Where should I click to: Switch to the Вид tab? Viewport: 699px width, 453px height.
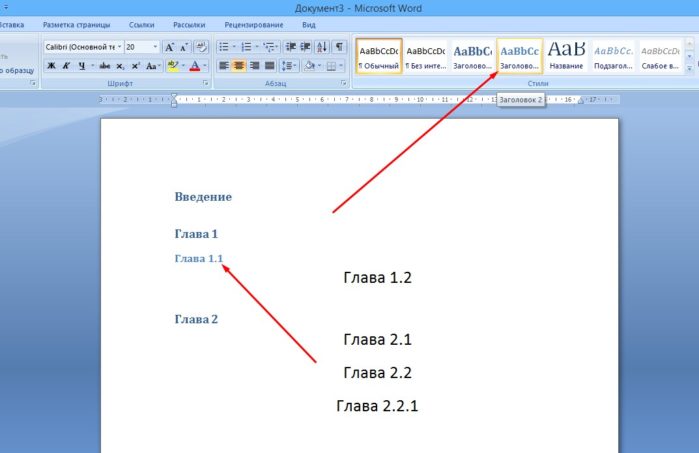click(308, 25)
